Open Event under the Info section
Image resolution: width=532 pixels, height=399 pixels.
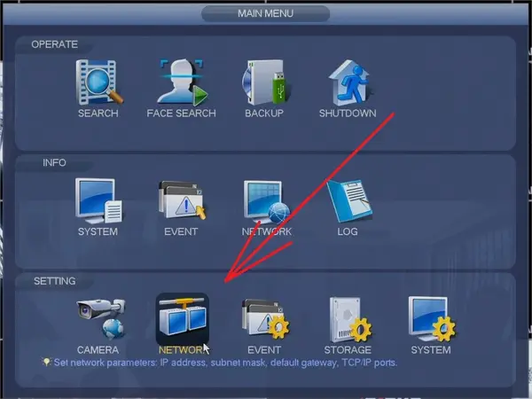click(x=182, y=201)
